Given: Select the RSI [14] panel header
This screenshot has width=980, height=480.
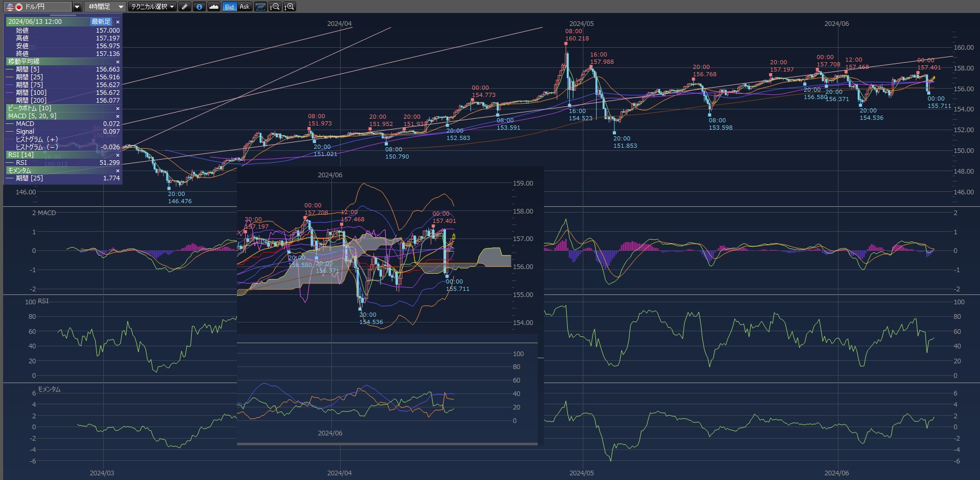Looking at the screenshot, I should (21, 155).
